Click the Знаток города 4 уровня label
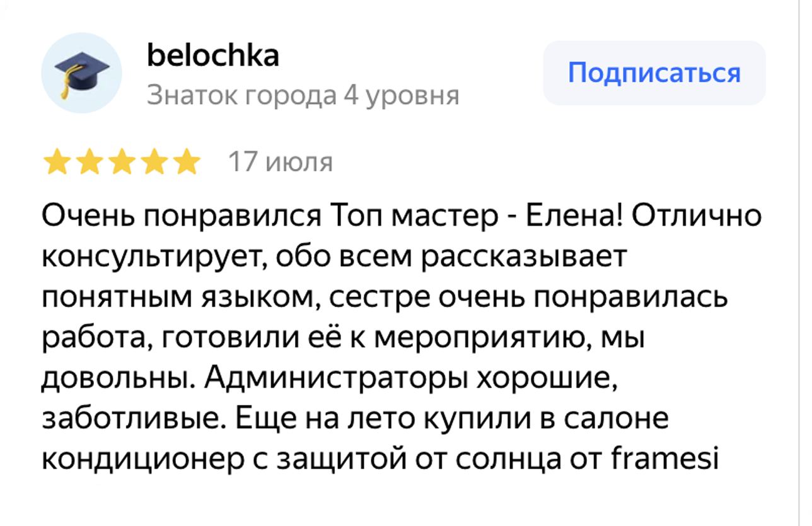 pyautogui.click(x=303, y=96)
